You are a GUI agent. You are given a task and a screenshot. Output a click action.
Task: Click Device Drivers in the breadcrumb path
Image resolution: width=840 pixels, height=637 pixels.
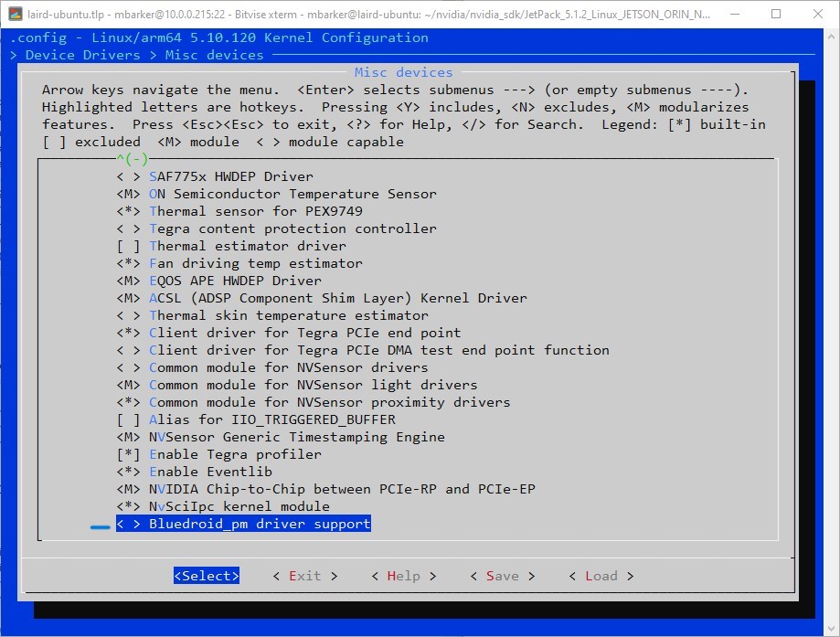(x=82, y=55)
